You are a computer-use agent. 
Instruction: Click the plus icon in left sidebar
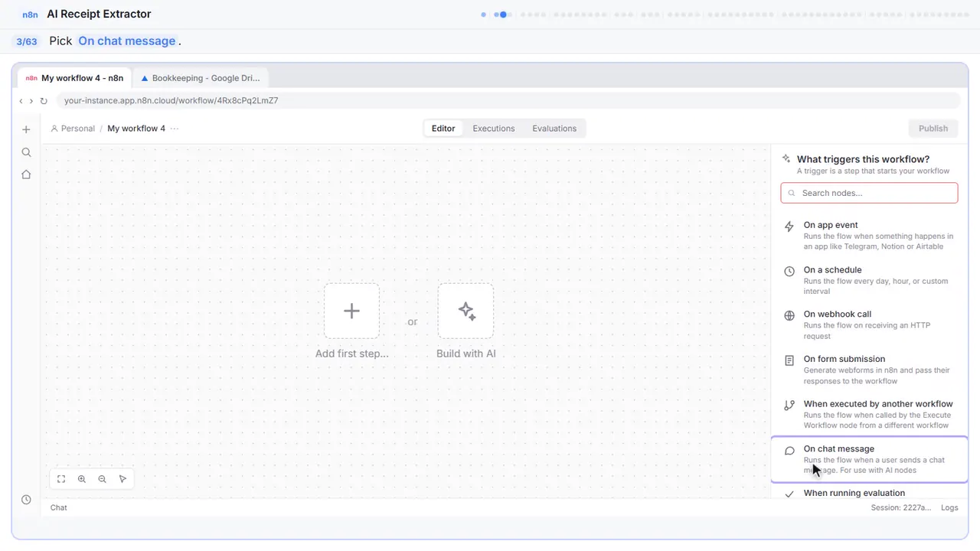(x=26, y=129)
